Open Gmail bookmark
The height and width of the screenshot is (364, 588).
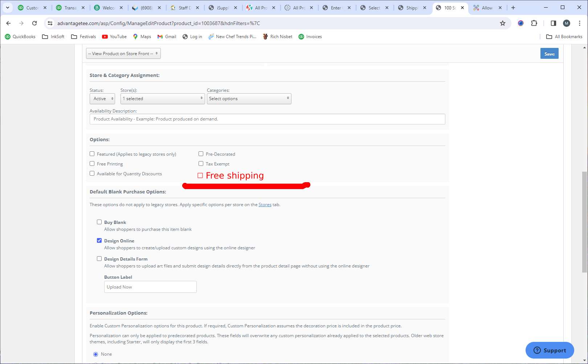click(167, 37)
